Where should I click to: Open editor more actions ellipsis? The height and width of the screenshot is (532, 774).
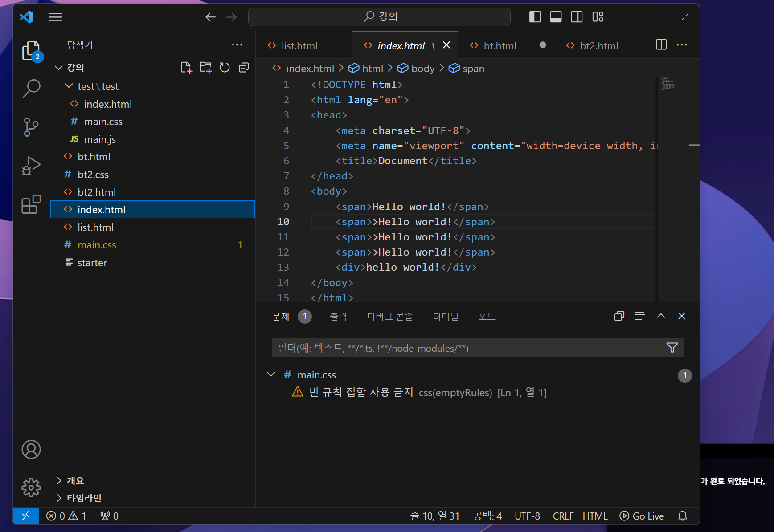[x=682, y=45]
